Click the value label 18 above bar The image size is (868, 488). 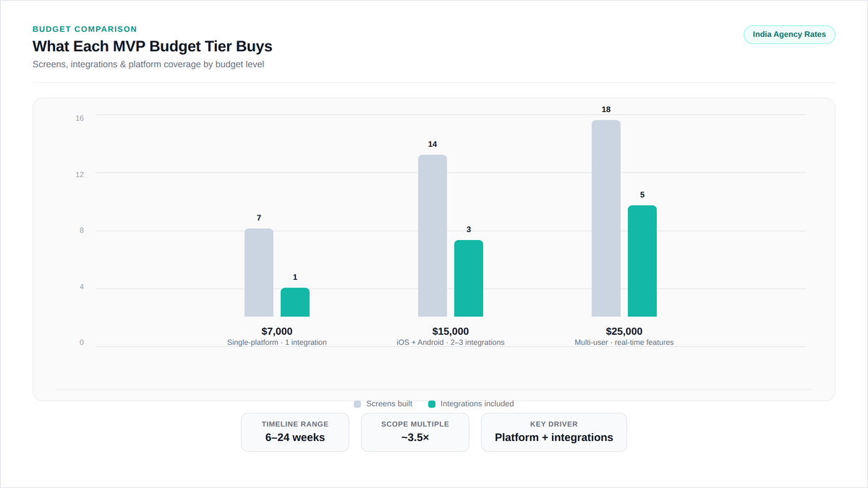click(x=606, y=110)
